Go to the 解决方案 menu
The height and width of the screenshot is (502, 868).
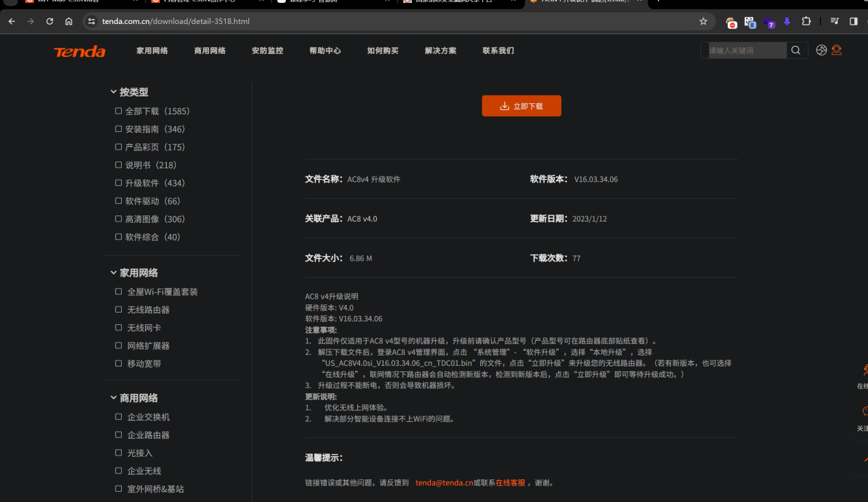440,51
